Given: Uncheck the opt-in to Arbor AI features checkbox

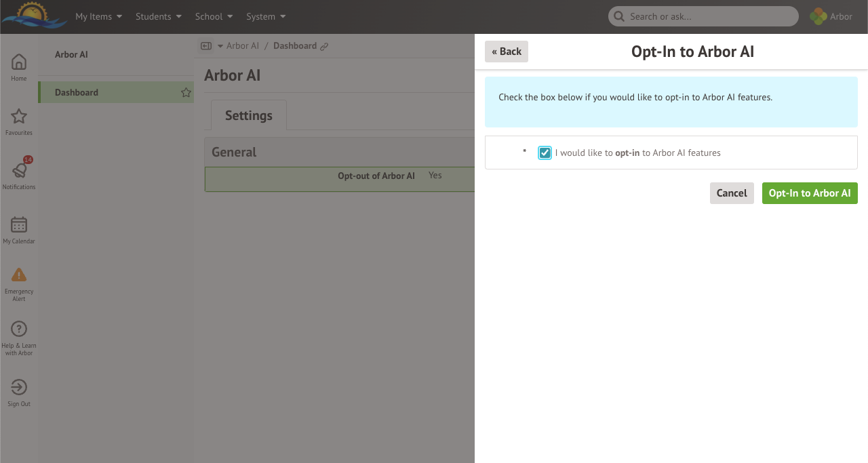Looking at the screenshot, I should point(545,153).
